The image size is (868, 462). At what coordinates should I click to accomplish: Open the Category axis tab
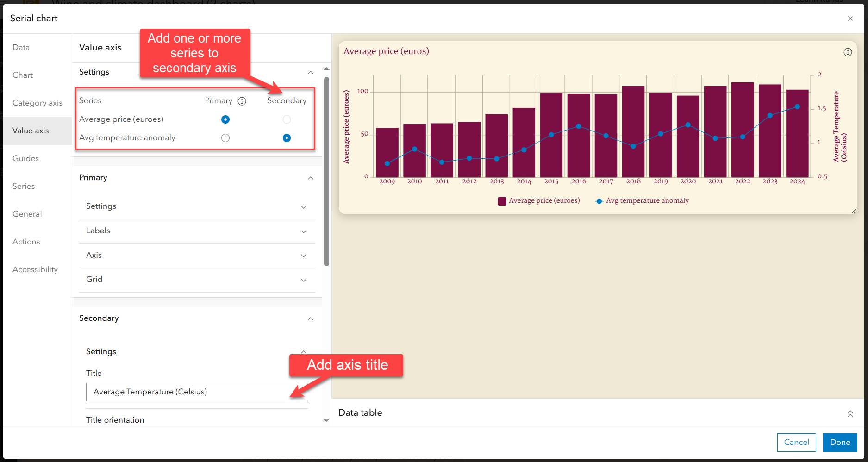tap(37, 103)
